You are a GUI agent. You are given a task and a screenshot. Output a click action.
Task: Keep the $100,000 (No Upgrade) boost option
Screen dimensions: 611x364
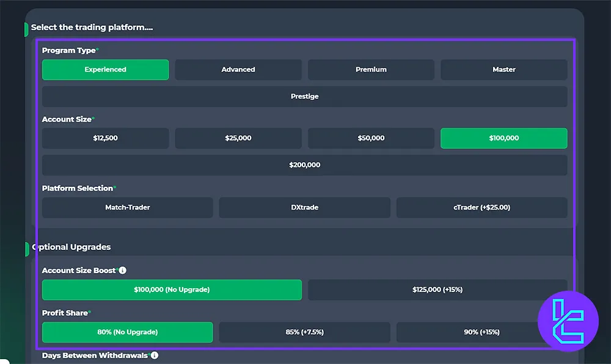point(172,289)
